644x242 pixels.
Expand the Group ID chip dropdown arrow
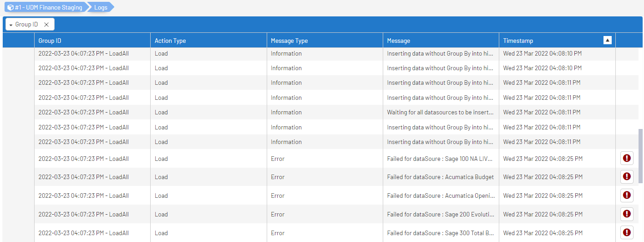11,25
